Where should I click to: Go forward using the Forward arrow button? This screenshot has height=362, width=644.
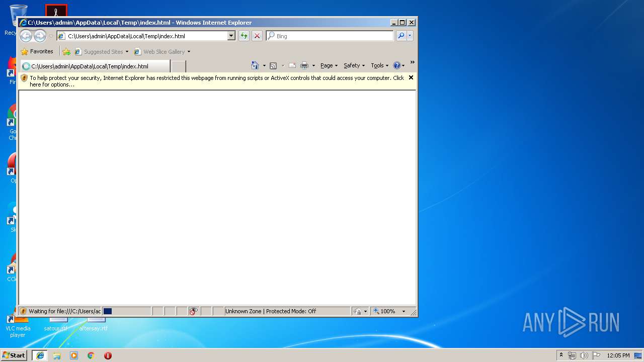click(x=40, y=36)
